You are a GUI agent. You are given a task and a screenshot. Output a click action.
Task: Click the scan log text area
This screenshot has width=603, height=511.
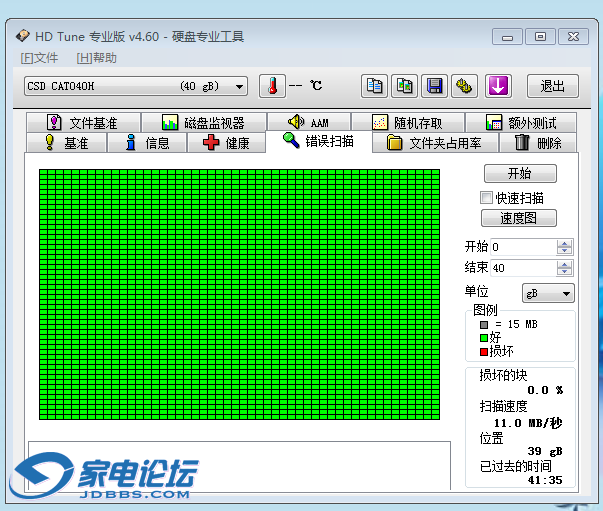point(239,465)
